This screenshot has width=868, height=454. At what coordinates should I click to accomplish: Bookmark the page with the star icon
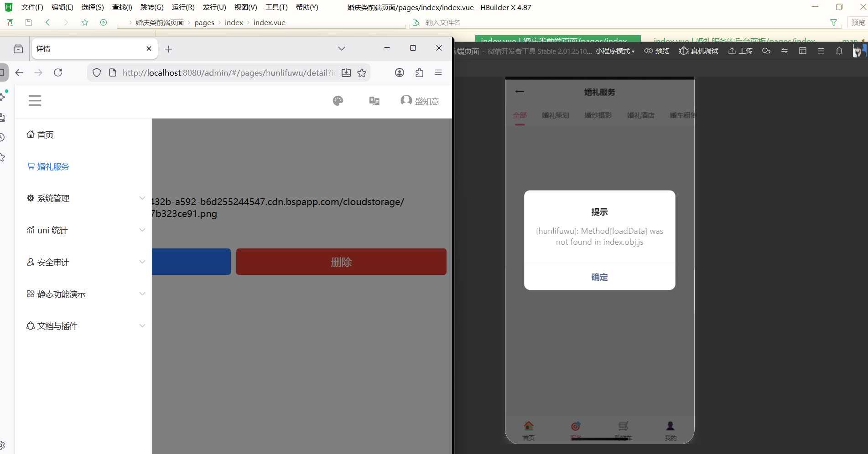(x=362, y=73)
